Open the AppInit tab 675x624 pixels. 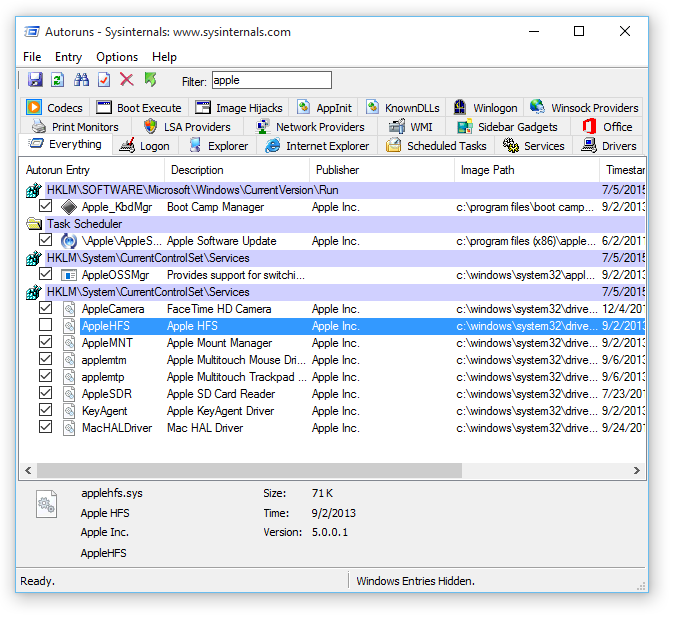click(325, 108)
